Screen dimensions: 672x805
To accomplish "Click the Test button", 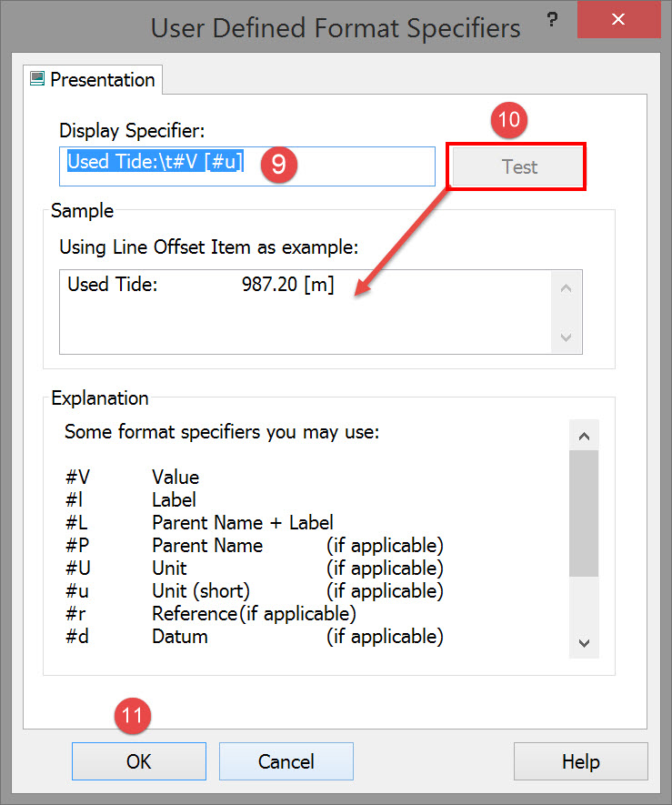I will pyautogui.click(x=518, y=166).
